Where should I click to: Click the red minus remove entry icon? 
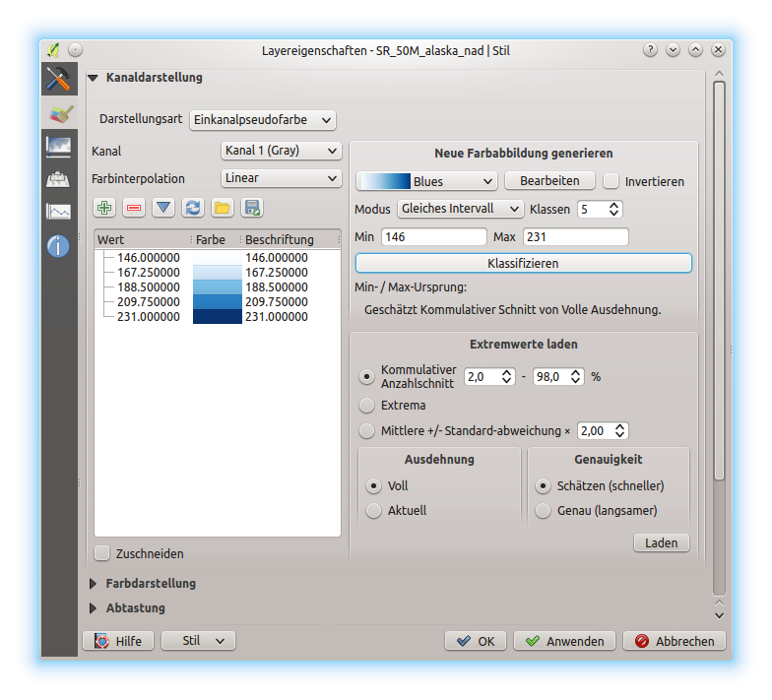tap(134, 208)
